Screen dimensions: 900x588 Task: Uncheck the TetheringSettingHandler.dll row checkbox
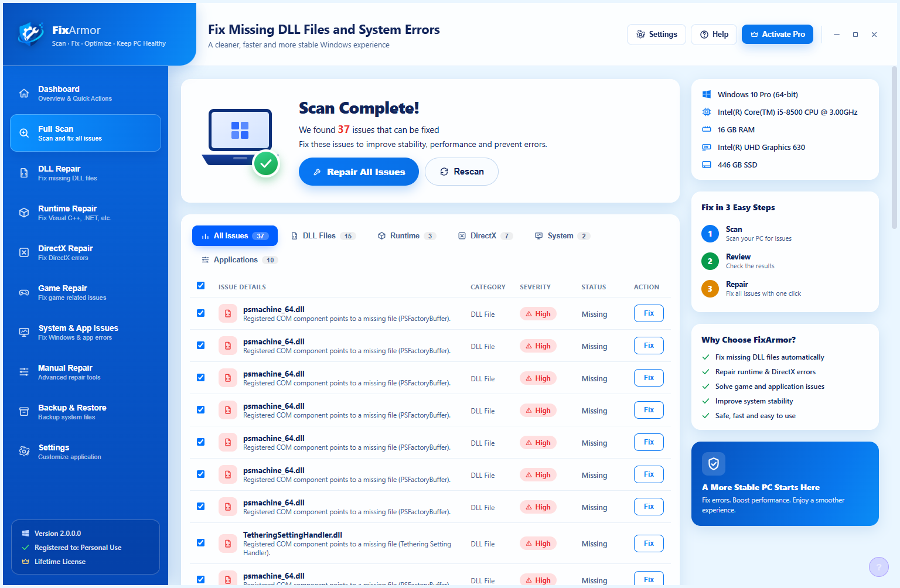pos(201,543)
